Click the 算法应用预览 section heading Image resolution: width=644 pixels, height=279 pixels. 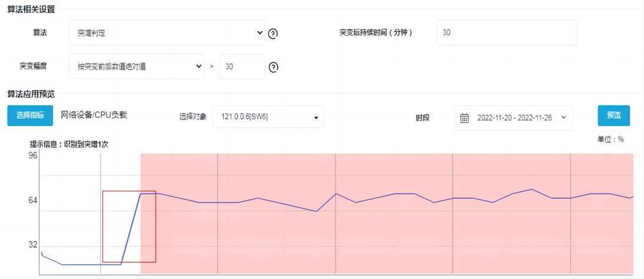click(x=31, y=94)
